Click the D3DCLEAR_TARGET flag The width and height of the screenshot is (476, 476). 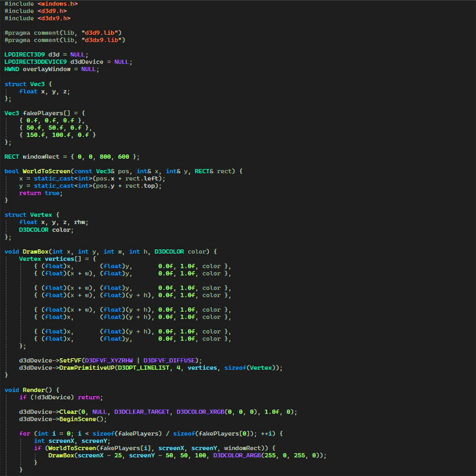coord(142,412)
